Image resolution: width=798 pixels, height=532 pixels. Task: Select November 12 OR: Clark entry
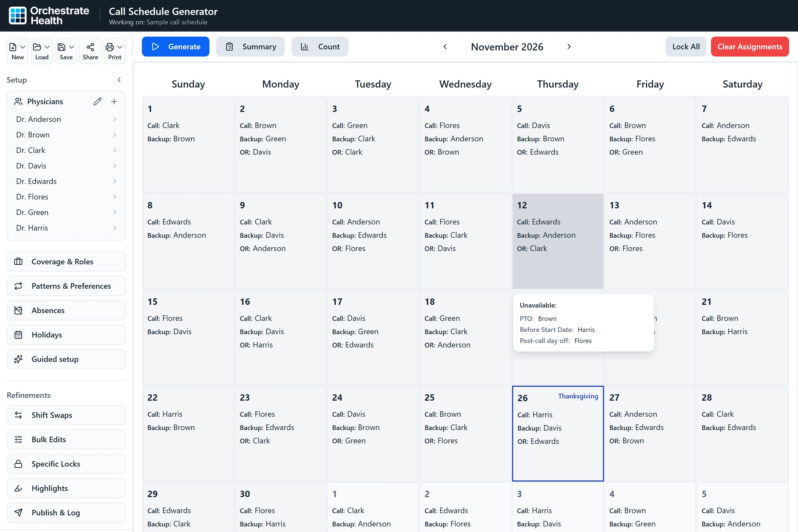click(x=532, y=249)
